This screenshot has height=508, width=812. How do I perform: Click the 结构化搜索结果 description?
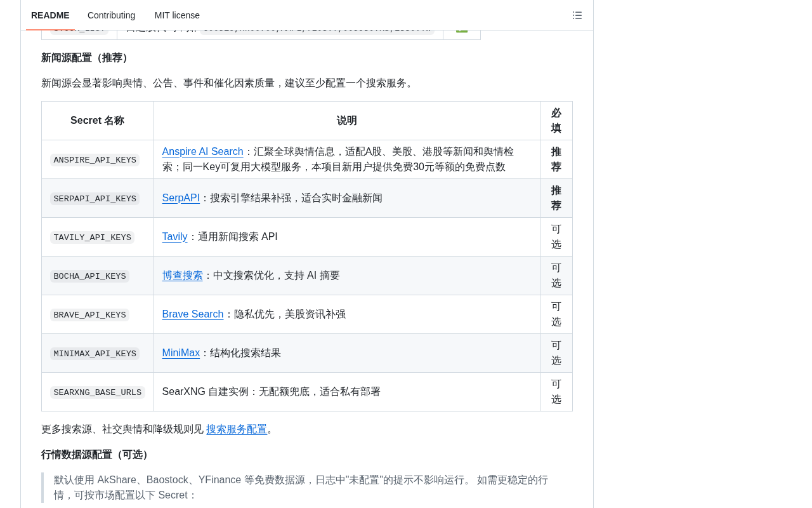point(246,353)
